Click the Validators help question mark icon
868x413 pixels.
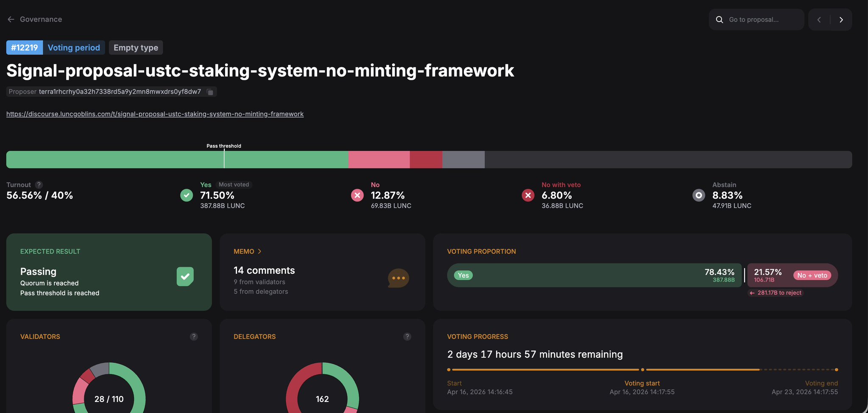click(194, 337)
